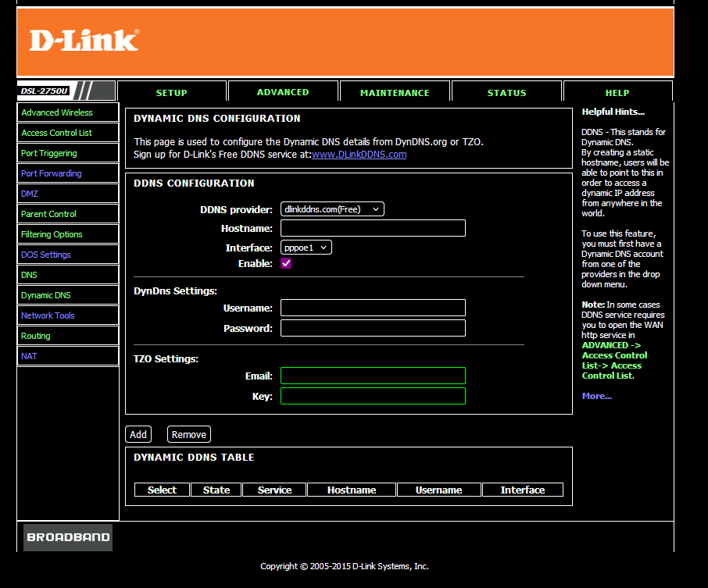The height and width of the screenshot is (588, 708).
Task: Open the DDNS provider dropdown
Action: (x=332, y=209)
